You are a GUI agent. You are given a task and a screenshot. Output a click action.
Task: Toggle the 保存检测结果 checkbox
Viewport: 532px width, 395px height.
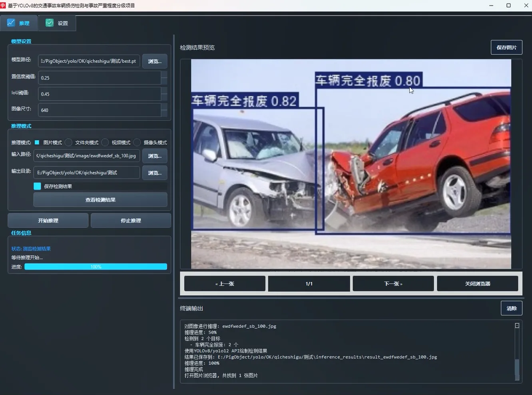point(37,186)
